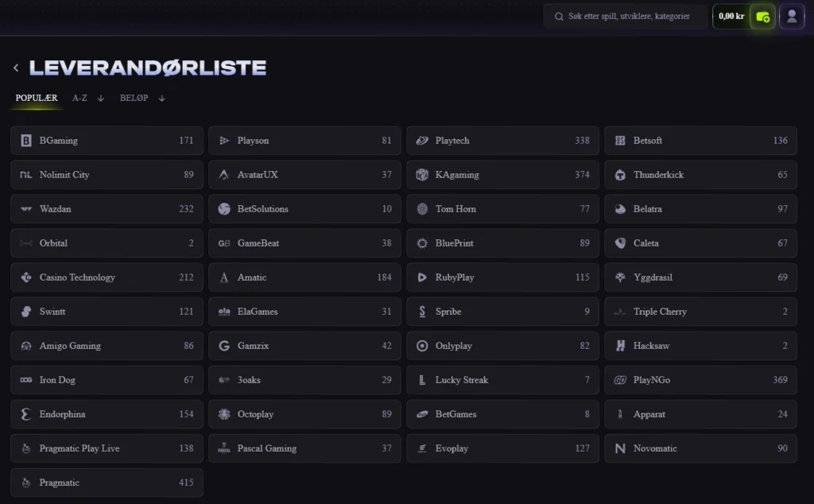Click the Novomatic N logo icon
This screenshot has height=504, width=814.
[620, 448]
